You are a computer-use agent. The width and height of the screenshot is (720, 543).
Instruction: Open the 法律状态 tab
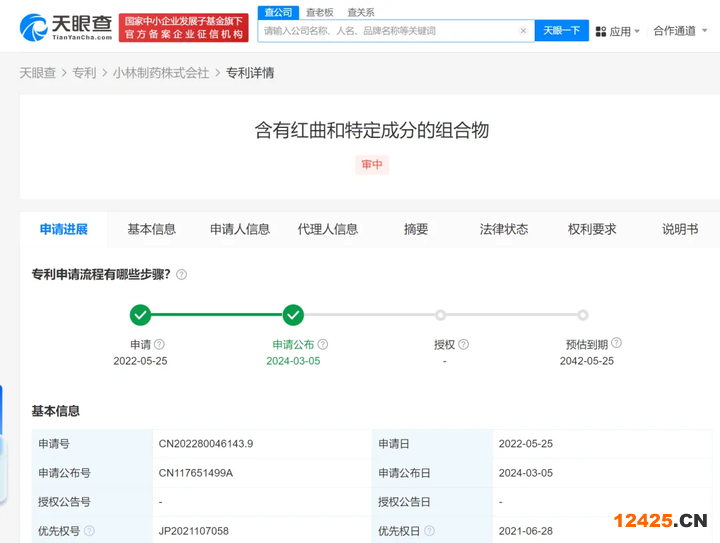tap(504, 229)
